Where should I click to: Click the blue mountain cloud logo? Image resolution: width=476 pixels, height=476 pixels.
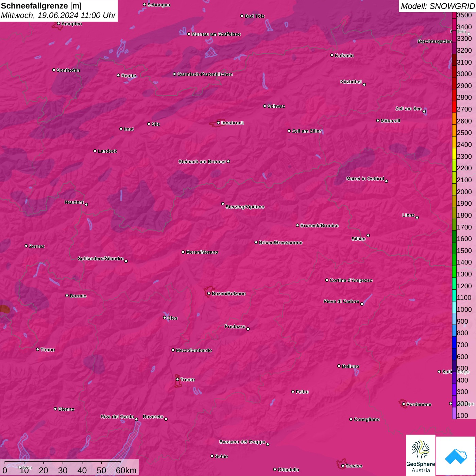pos(456,456)
